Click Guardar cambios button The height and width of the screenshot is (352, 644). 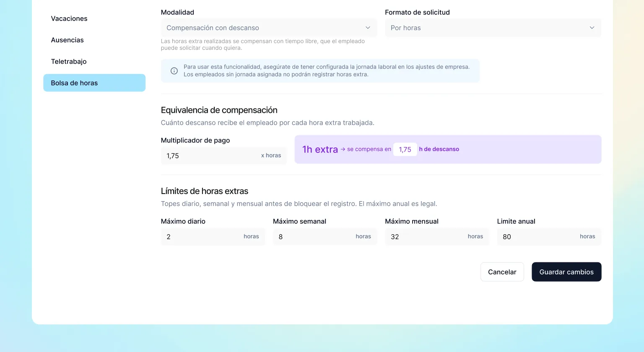(566, 272)
